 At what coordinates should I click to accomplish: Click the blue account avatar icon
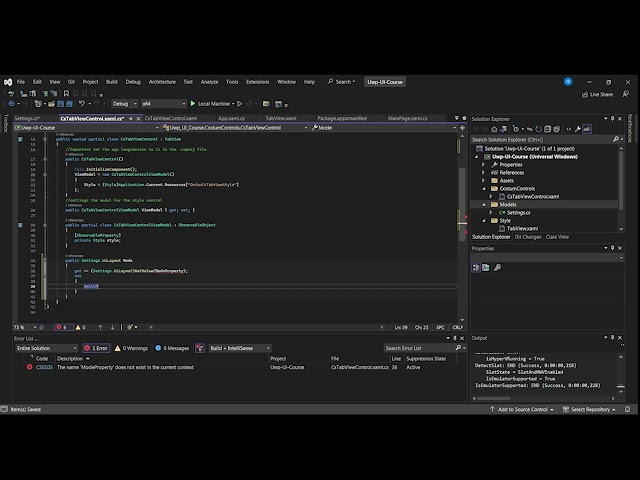pos(568,82)
